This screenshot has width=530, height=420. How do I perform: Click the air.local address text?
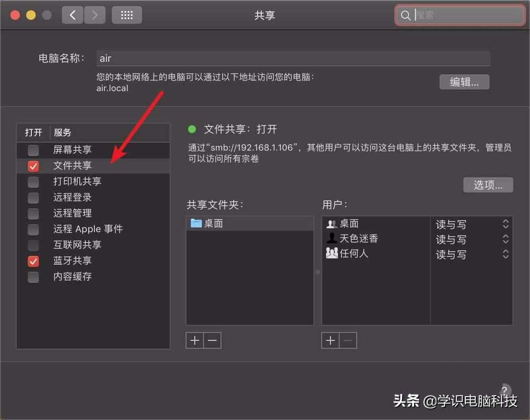[x=112, y=88]
